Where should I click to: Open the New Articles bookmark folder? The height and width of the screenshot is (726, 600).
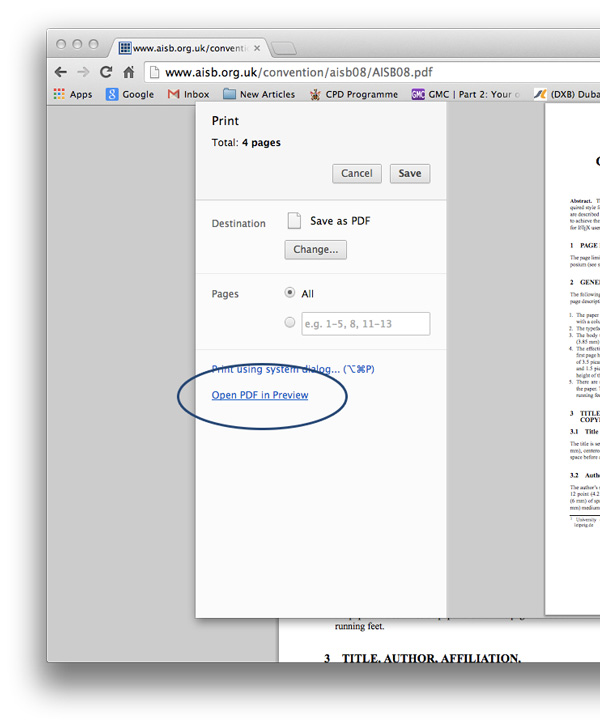tap(259, 94)
